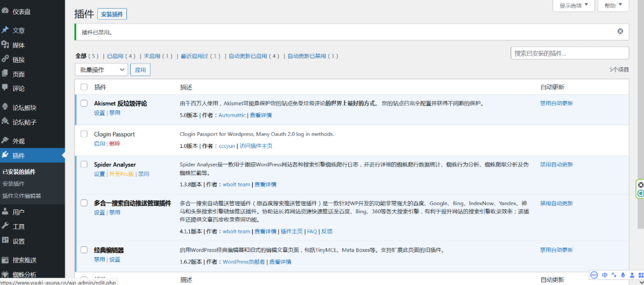Click the wrench icon beside 工具

(x=5, y=226)
